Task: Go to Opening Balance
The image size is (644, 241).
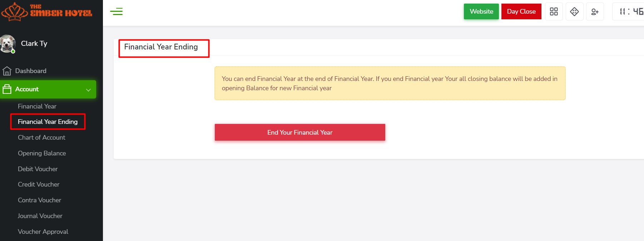Action: pos(42,153)
